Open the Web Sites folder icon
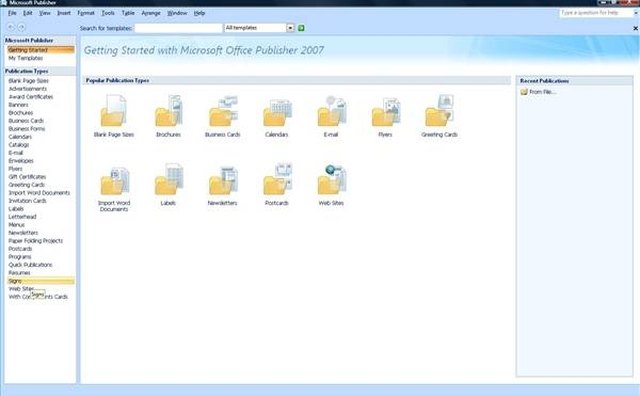Viewport: 640px width, 396px height. click(331, 179)
